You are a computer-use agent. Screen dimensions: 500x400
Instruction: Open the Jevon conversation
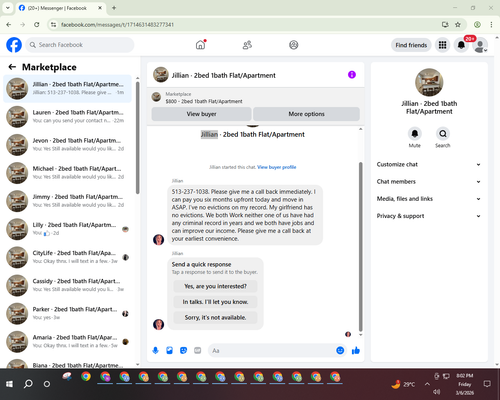coord(67,145)
